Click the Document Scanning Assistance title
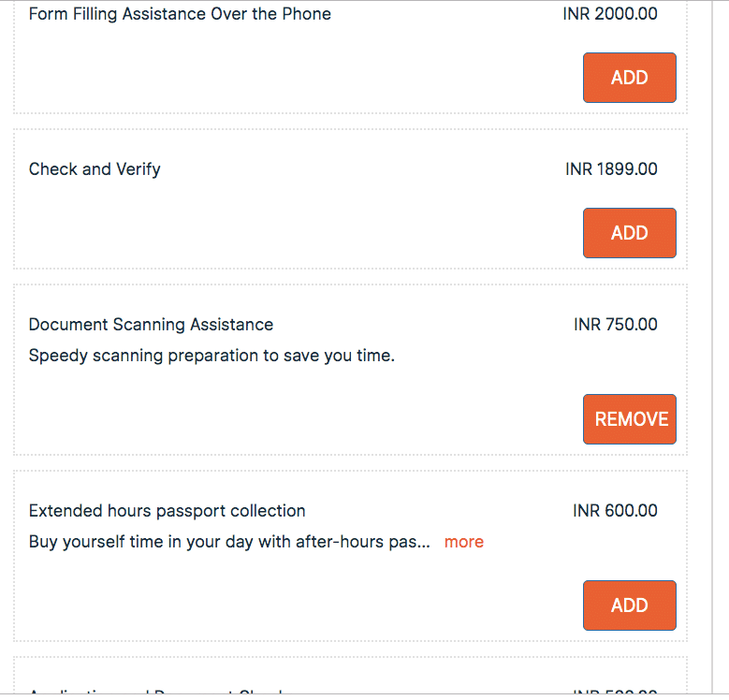The width and height of the screenshot is (729, 700). tap(151, 325)
